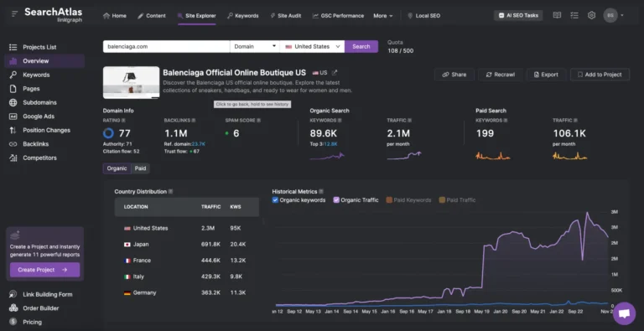Click the info icon next to Spam Score
Viewport: 644px width, 331px height.
pyautogui.click(x=259, y=121)
